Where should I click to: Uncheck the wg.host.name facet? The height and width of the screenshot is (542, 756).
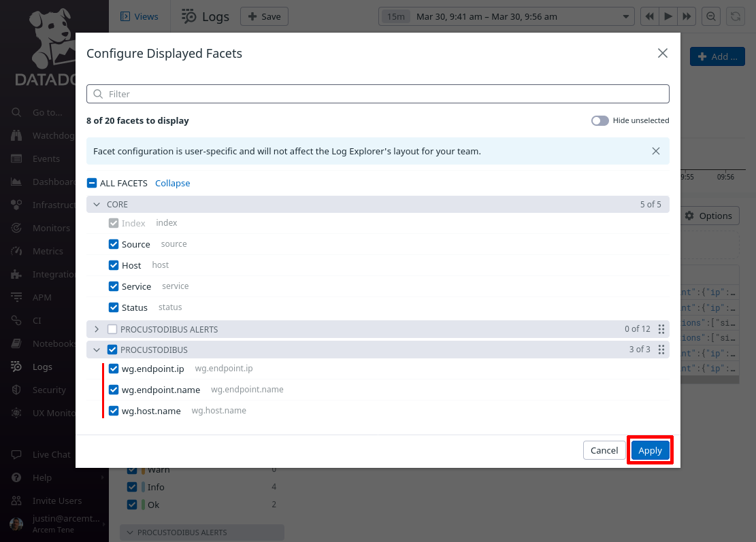tap(114, 411)
